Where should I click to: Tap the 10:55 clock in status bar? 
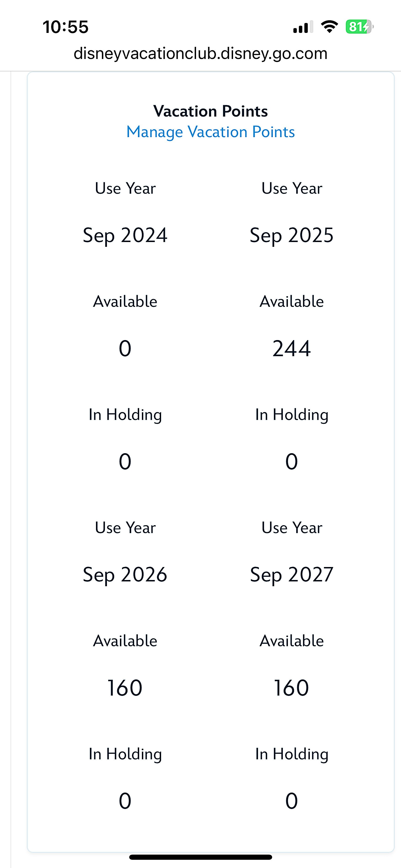(66, 27)
